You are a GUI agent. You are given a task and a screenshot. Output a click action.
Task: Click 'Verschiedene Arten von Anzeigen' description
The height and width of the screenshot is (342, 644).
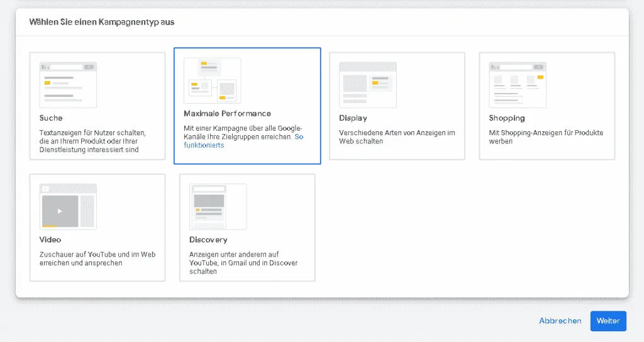pyautogui.click(x=397, y=137)
